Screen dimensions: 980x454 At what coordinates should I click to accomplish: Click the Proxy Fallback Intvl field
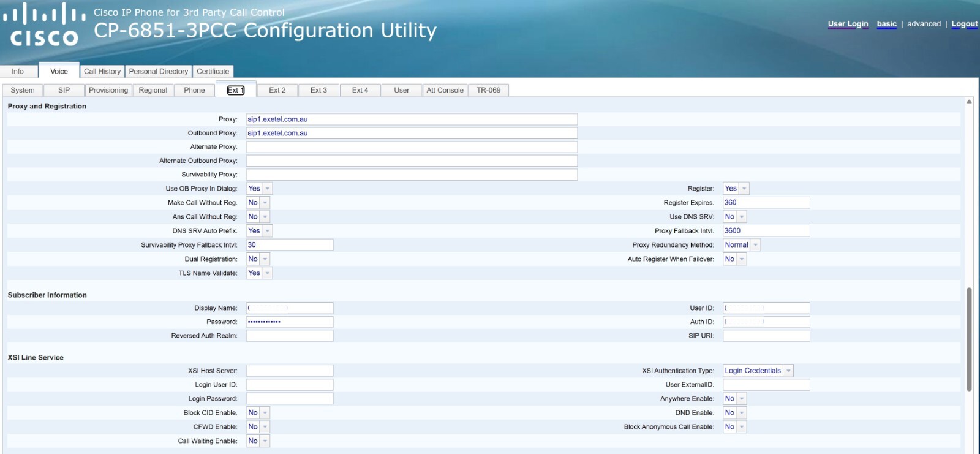pyautogui.click(x=766, y=231)
